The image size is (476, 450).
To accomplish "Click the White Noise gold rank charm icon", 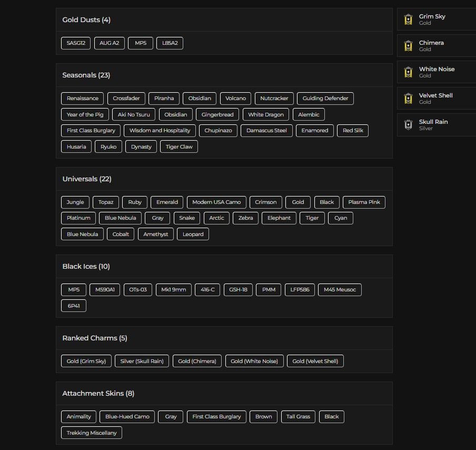I will point(408,72).
